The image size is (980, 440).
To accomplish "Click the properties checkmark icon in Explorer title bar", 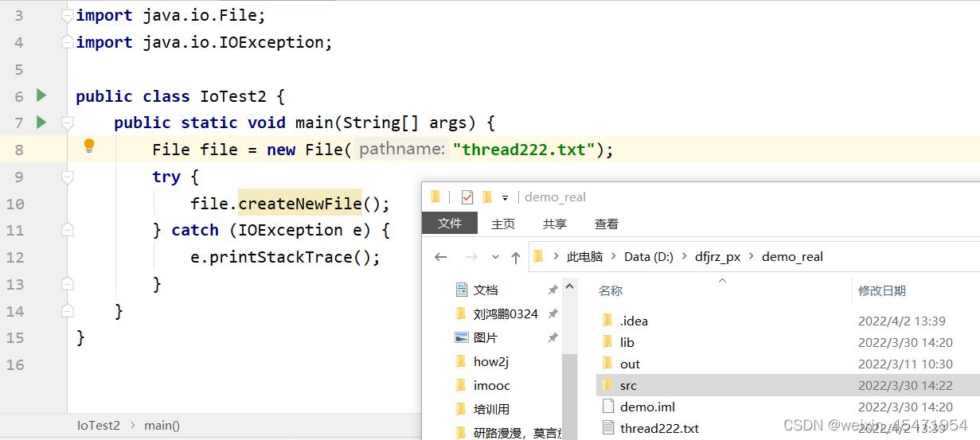I will tap(467, 197).
